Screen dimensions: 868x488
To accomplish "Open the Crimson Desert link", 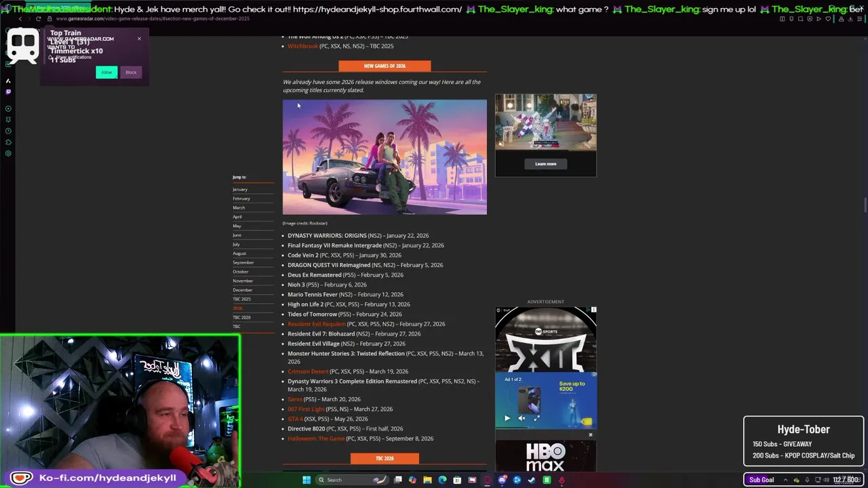I will click(308, 371).
